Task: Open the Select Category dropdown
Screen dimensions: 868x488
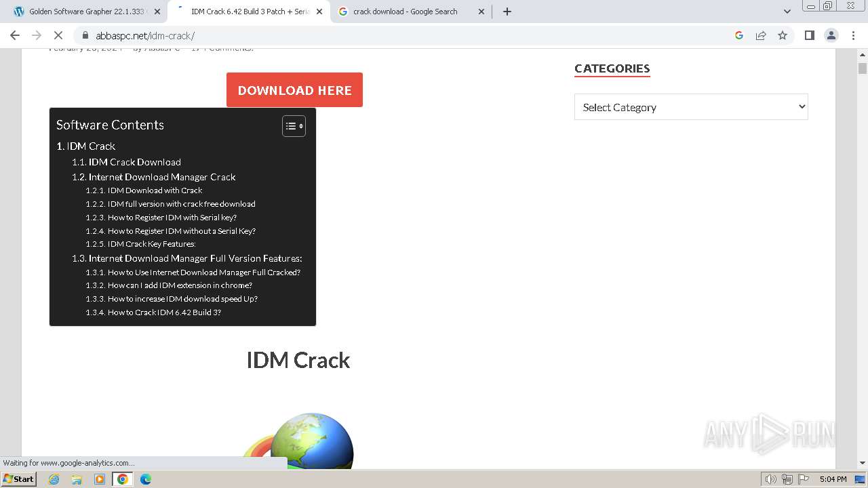Action: pos(691,107)
